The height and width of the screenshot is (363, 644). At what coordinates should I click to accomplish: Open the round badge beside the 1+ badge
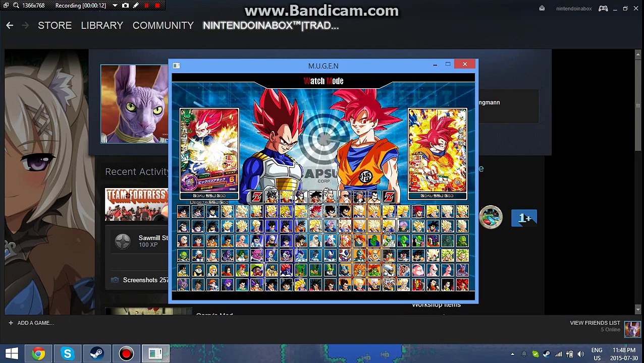(491, 217)
